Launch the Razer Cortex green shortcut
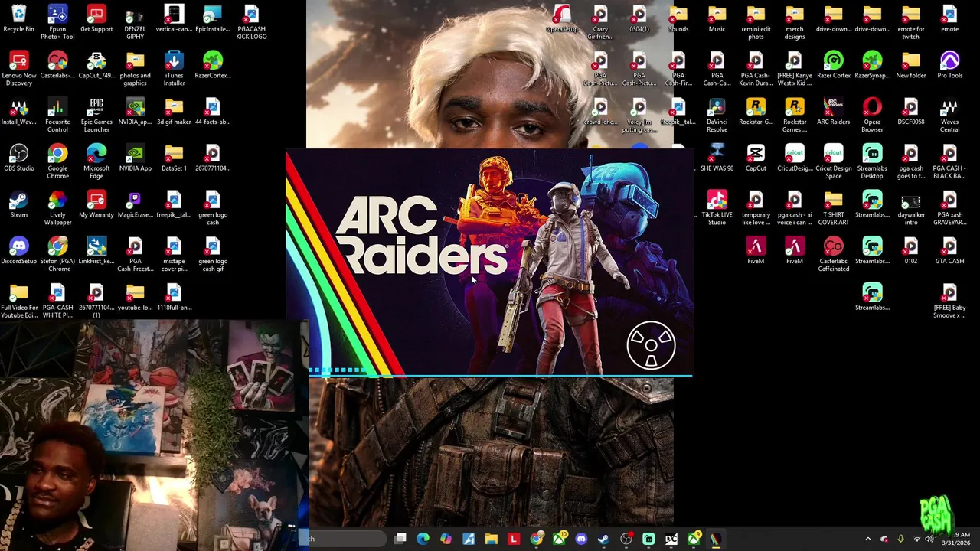The width and height of the screenshot is (980, 551). pos(834,65)
